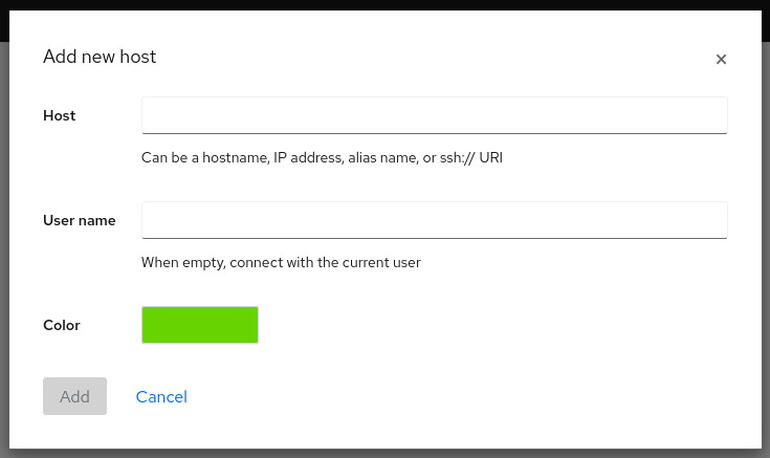Click the 'ssh:// URI' text in hint

pos(471,158)
